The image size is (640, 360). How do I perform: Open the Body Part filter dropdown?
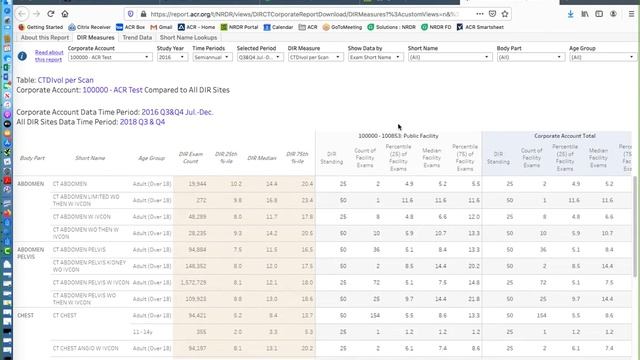pyautogui.click(x=530, y=57)
